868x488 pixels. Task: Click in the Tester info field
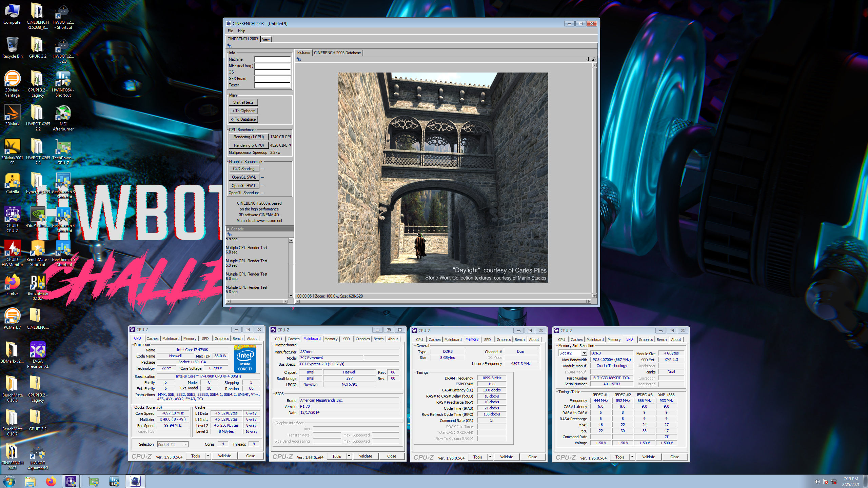click(273, 85)
